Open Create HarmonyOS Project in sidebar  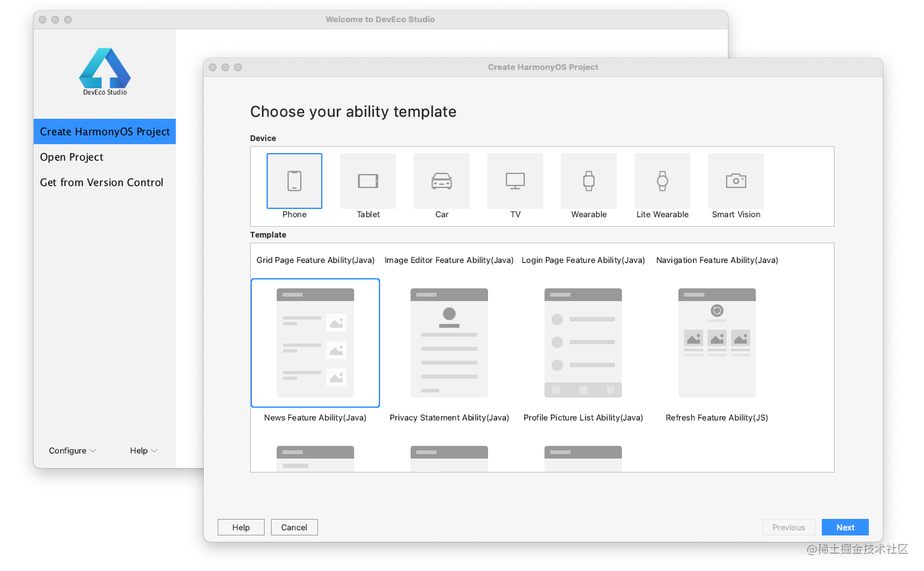105,131
